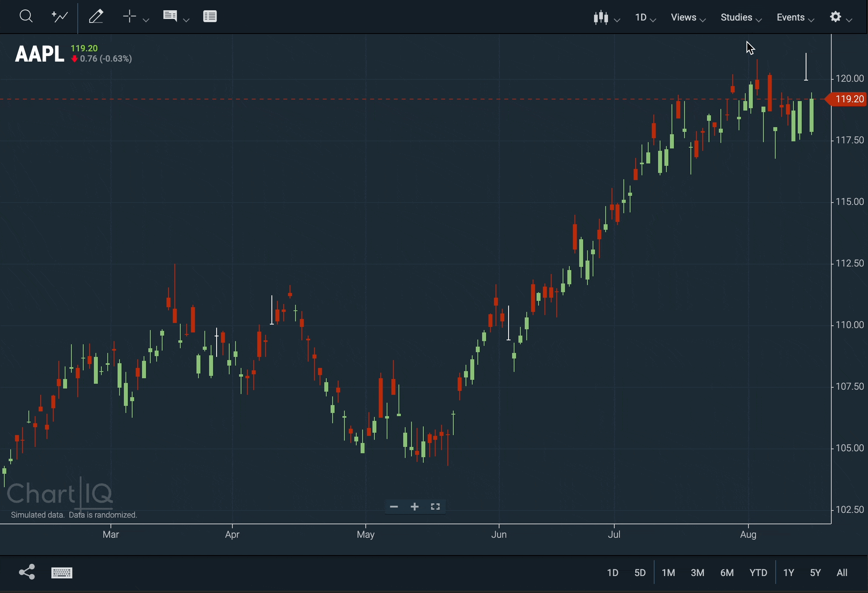Set range to 5Y
868x593 pixels.
point(816,573)
